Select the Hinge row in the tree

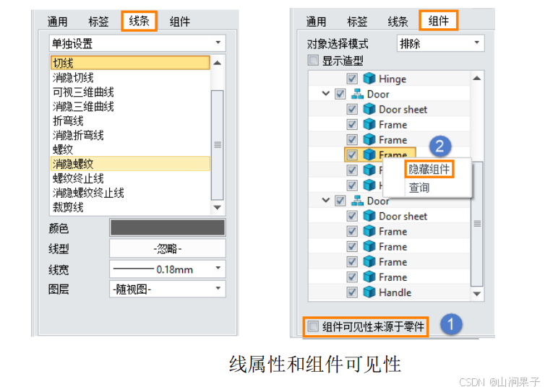(390, 79)
